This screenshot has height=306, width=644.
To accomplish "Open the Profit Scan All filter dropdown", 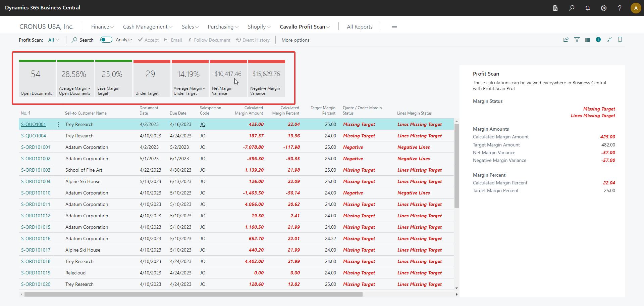I will point(54,40).
